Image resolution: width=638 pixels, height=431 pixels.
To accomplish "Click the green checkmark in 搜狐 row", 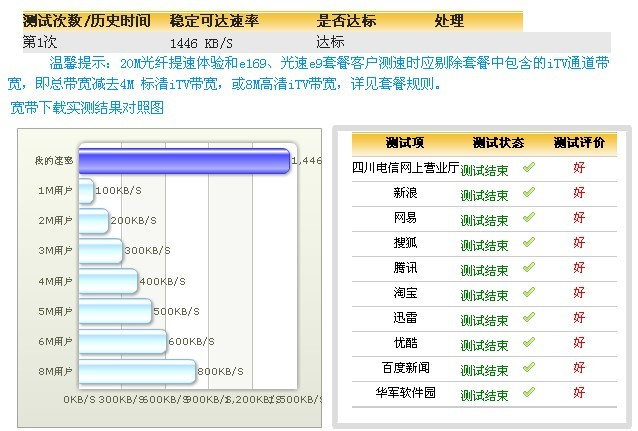I will 529,242.
